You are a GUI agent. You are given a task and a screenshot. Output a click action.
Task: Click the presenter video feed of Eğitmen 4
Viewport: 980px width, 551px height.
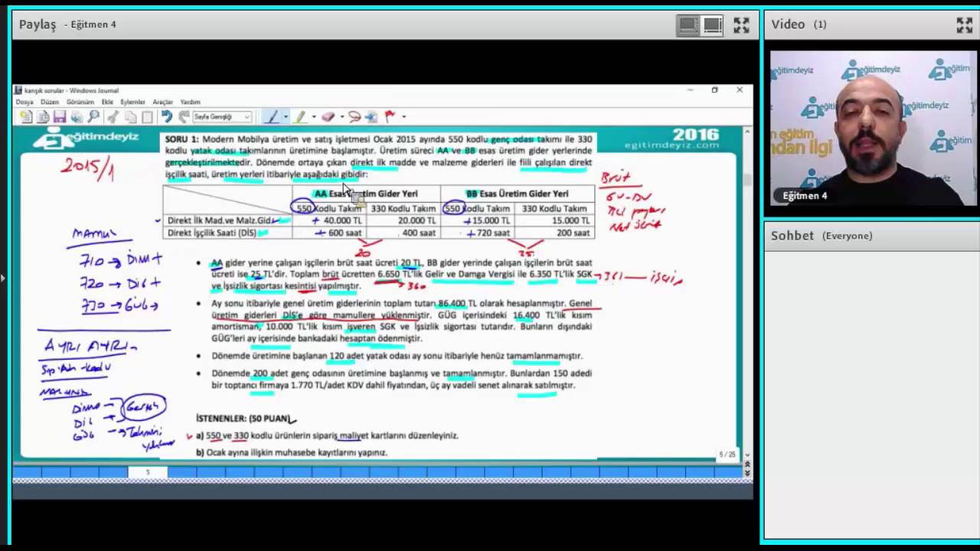[874, 128]
